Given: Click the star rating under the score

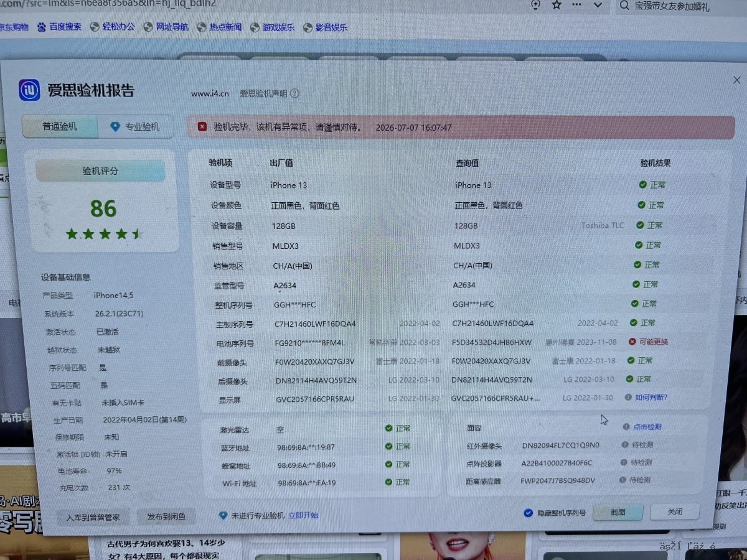Looking at the screenshot, I should (x=104, y=235).
